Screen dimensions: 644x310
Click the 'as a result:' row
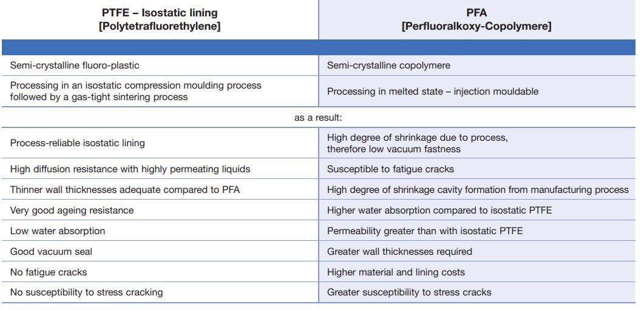click(x=319, y=118)
